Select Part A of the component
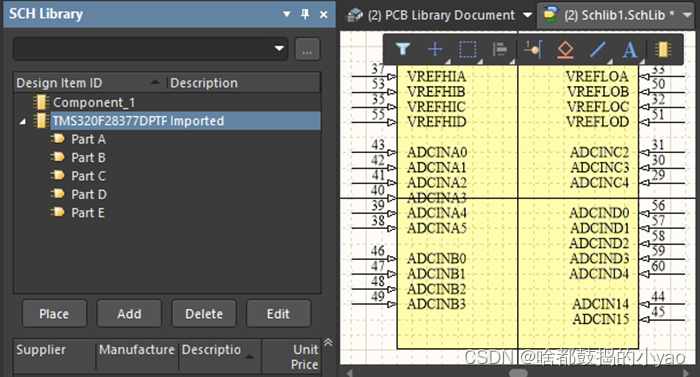The height and width of the screenshot is (377, 700). (88, 139)
